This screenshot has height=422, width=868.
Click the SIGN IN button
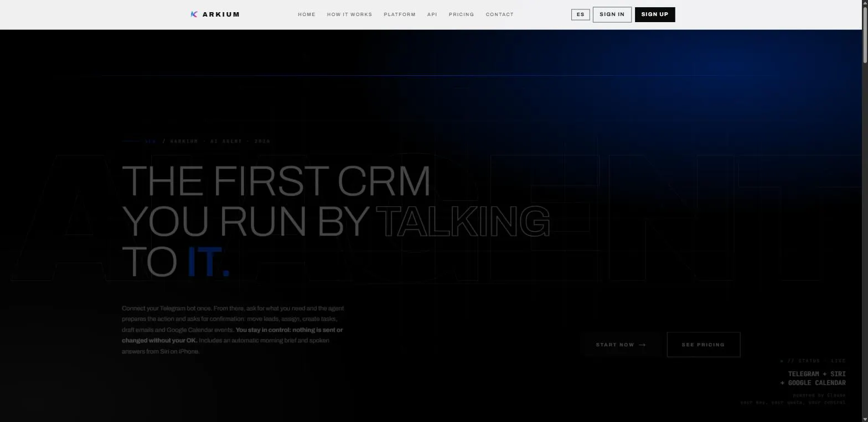[612, 14]
